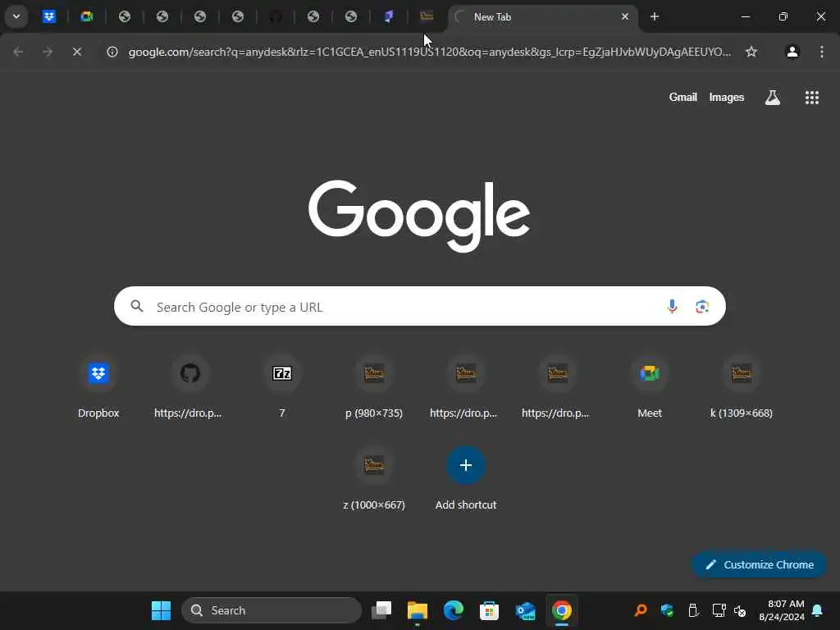
Task: Open the tab search dropdown arrow
Action: tap(16, 16)
